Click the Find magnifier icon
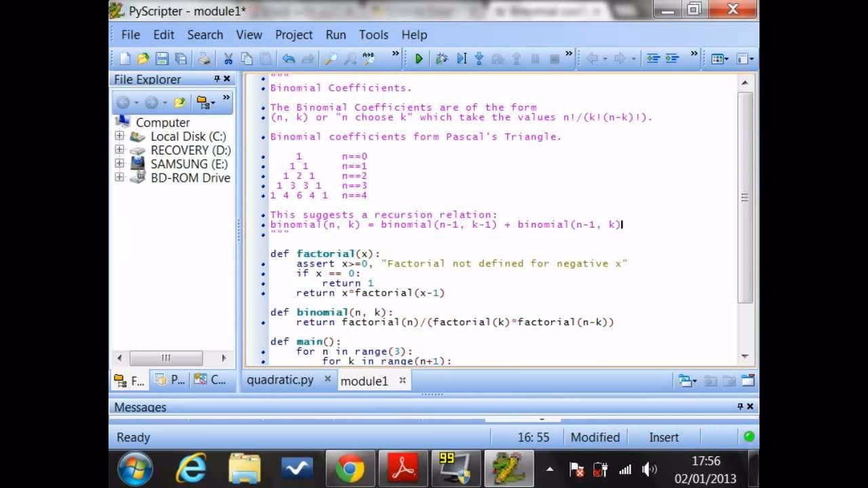The image size is (868, 488). [331, 59]
